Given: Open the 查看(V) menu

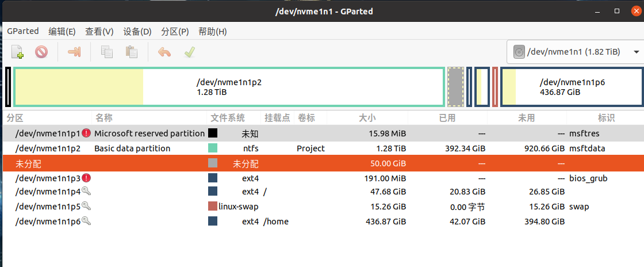Looking at the screenshot, I should [99, 32].
